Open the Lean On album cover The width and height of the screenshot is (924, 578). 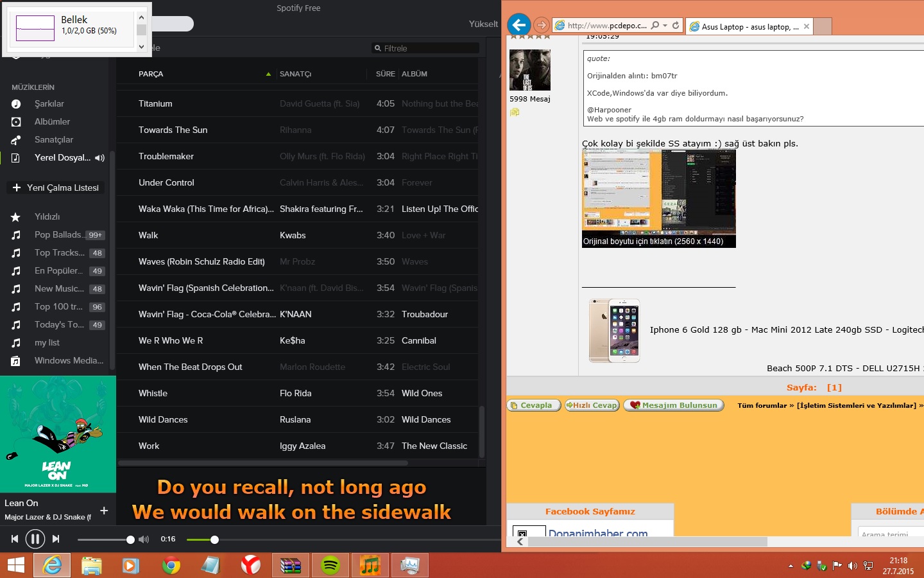click(x=58, y=434)
